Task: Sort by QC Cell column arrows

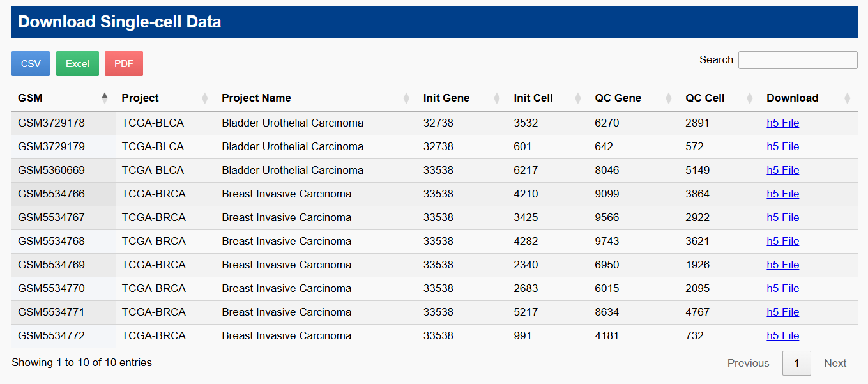Action: (x=750, y=98)
